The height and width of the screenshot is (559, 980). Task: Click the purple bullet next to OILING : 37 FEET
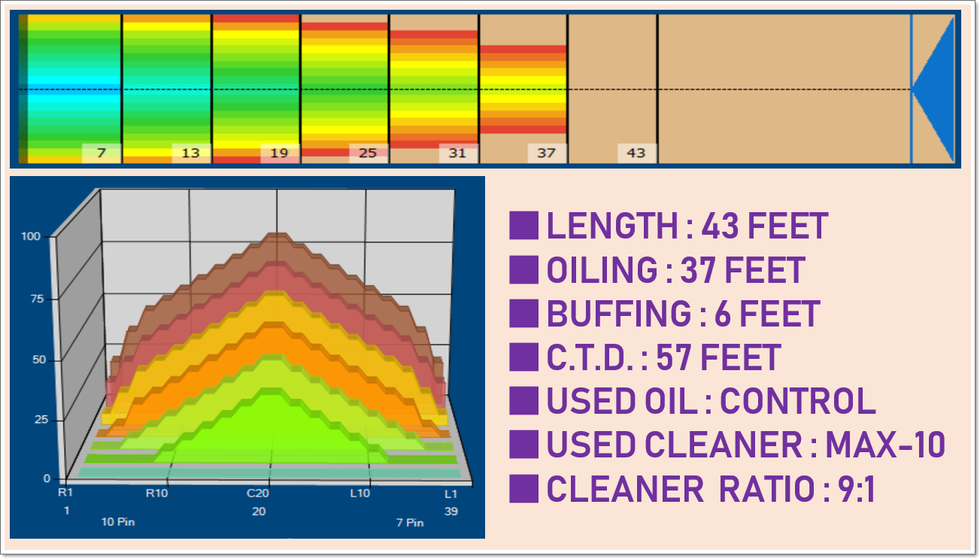[523, 270]
